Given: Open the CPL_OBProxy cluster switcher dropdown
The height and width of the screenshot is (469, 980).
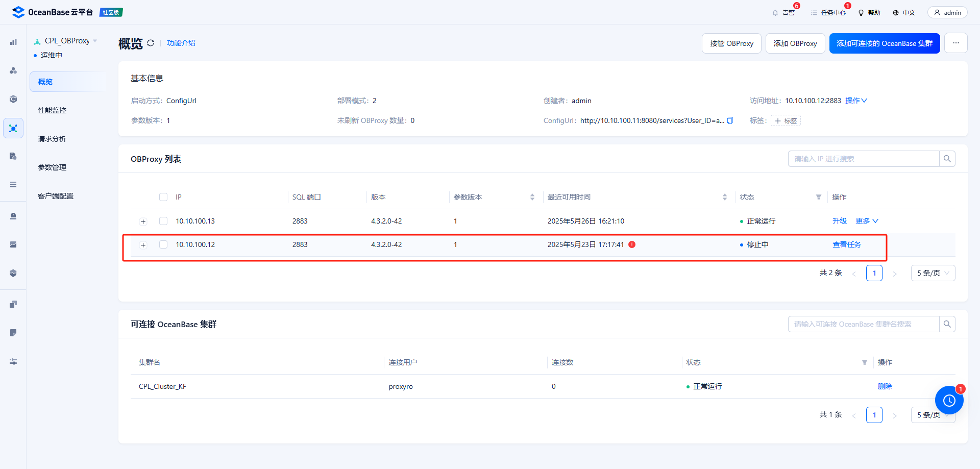Looking at the screenshot, I should pos(66,41).
